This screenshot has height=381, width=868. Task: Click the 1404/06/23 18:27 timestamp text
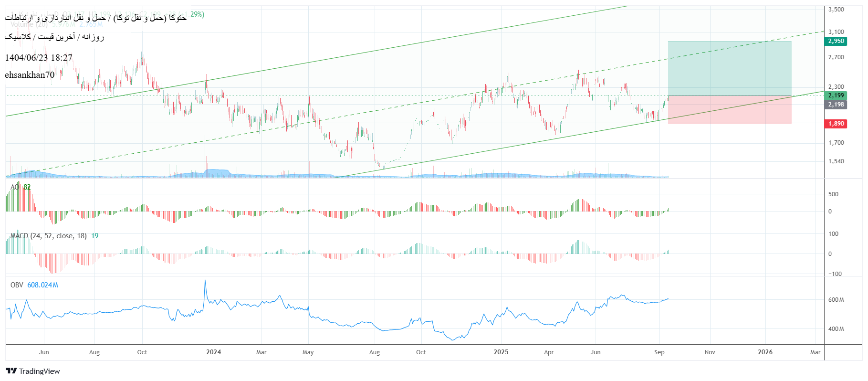[39, 58]
